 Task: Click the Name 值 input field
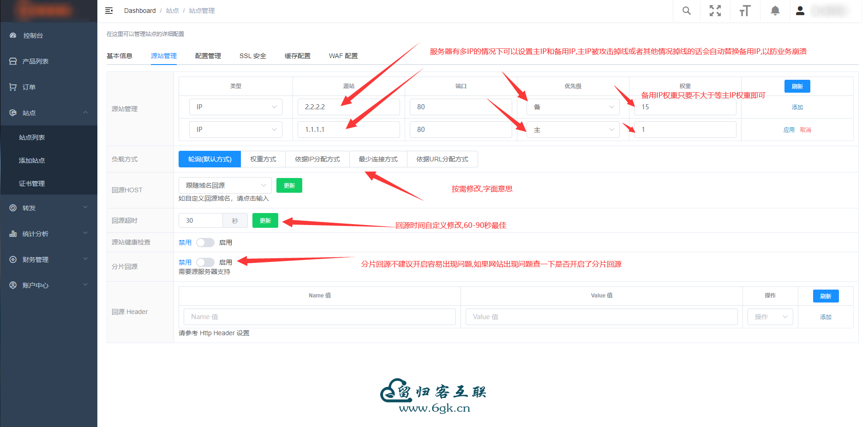coord(320,317)
